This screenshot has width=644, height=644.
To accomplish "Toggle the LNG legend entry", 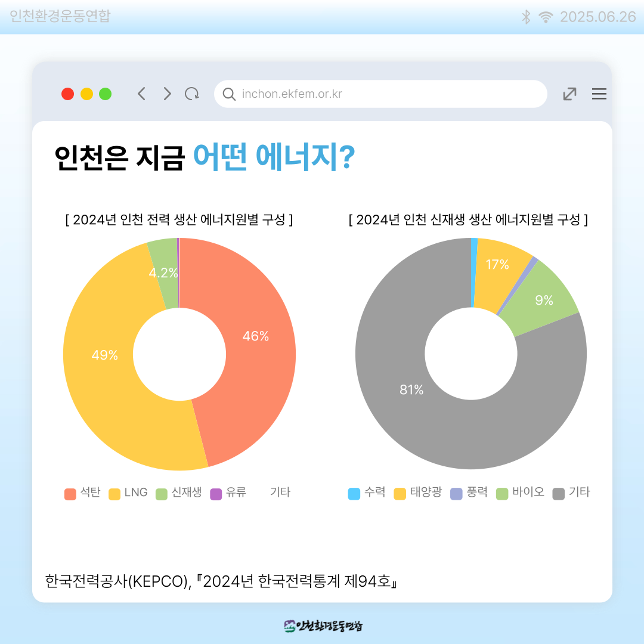I will (x=128, y=493).
